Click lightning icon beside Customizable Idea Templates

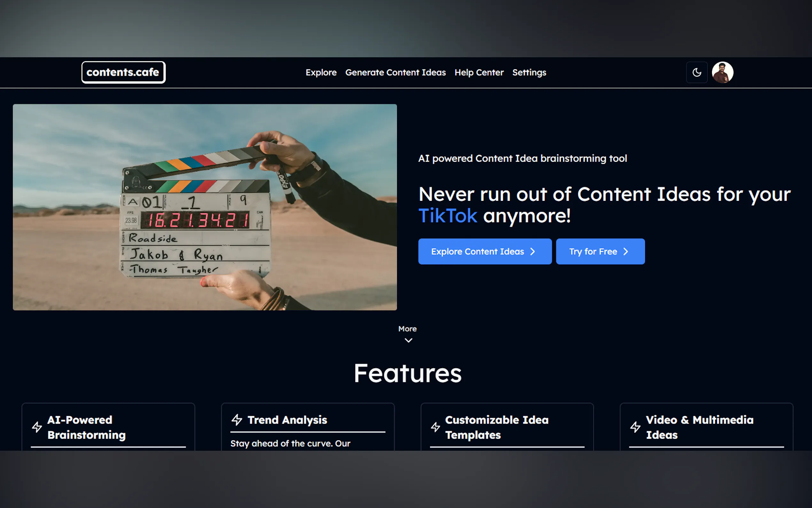[x=435, y=427]
